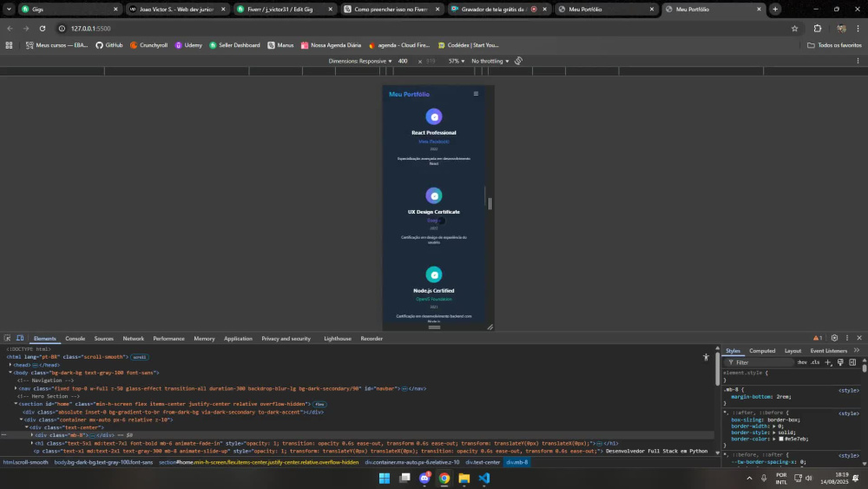The image size is (868, 489).
Task: Click the accessibility tree icon in Elements panel
Action: (706, 357)
